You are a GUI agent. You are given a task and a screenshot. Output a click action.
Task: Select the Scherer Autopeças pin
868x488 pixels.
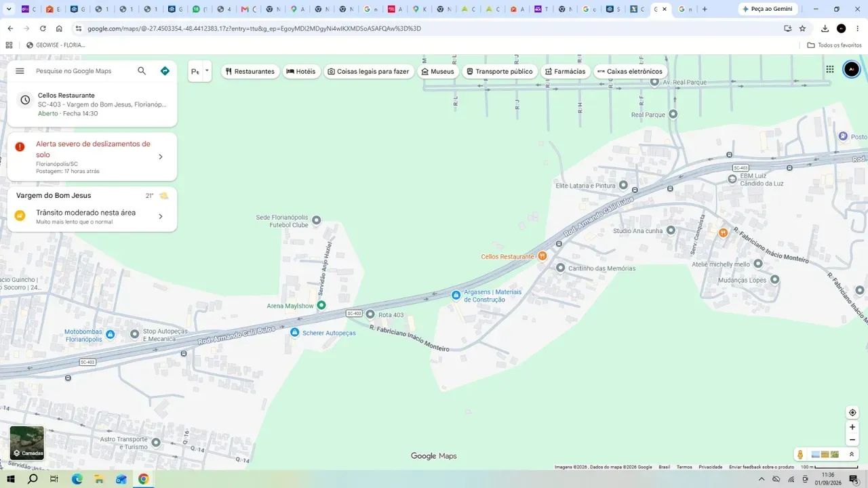(294, 332)
